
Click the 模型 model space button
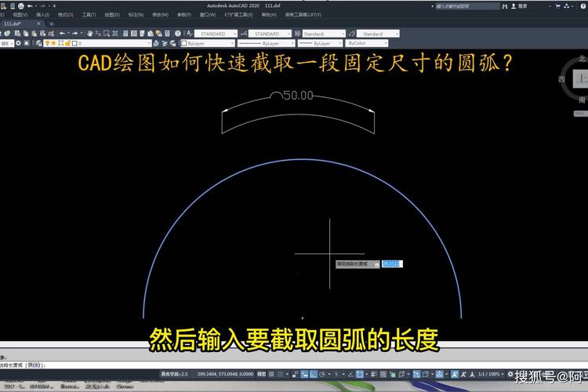262,374
